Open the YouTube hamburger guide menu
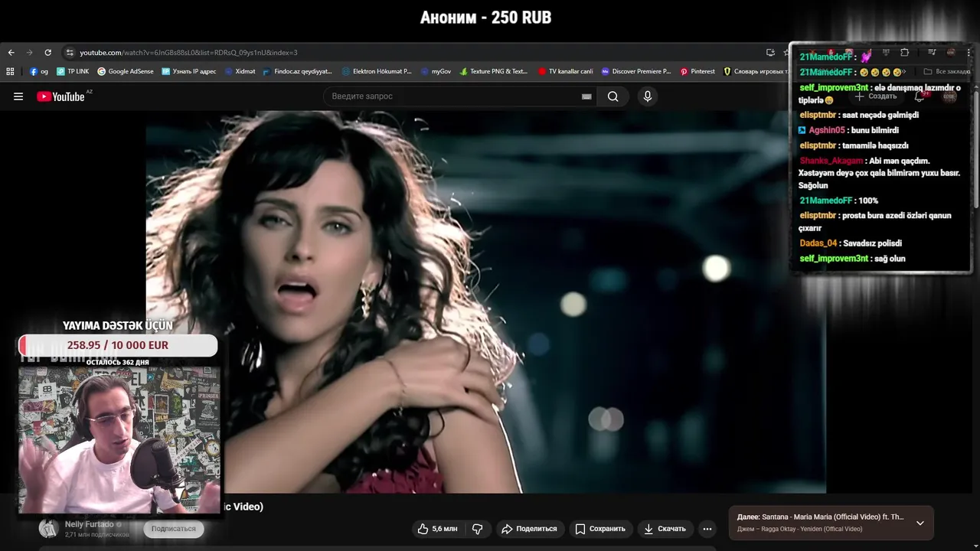Image resolution: width=980 pixels, height=551 pixels. [18, 96]
